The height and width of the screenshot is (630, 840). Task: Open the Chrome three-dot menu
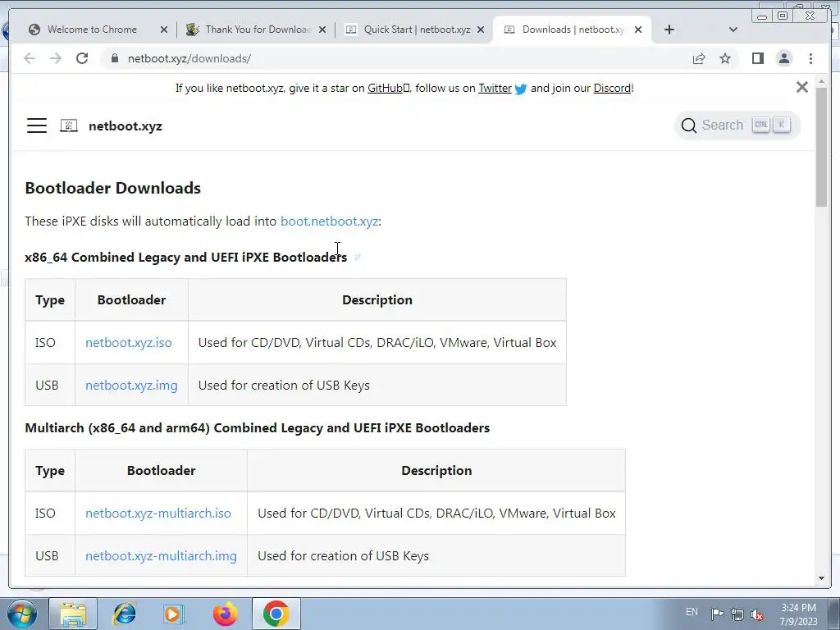(x=810, y=58)
